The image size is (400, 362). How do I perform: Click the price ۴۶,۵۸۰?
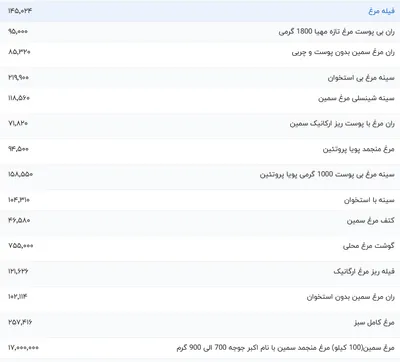pos(19,220)
